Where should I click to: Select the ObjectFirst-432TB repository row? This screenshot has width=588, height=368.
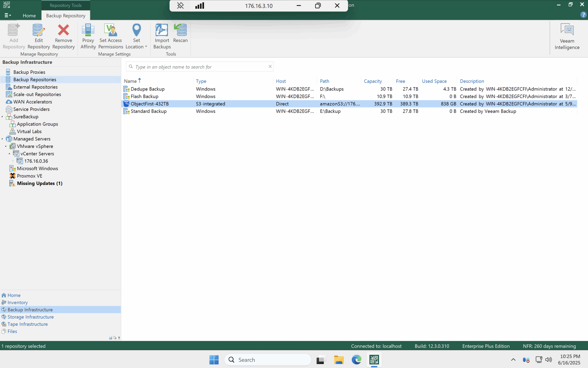click(x=350, y=104)
